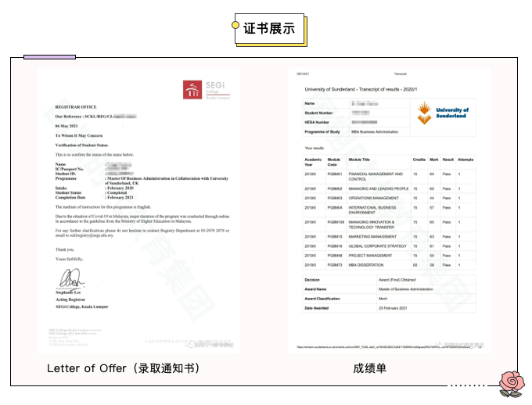The height and width of the screenshot is (405, 532).
Task: Select the REGISTRAR OFFICE heading
Action: click(76, 107)
